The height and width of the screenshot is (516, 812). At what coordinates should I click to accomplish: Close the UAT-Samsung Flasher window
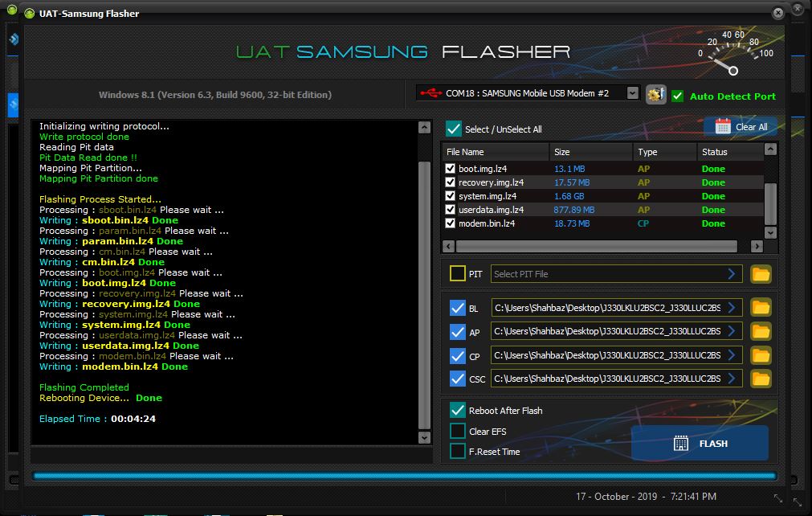coord(777,13)
